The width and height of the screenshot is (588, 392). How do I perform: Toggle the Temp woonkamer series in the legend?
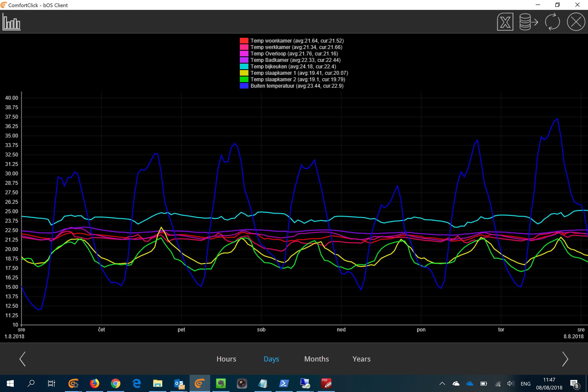297,41
